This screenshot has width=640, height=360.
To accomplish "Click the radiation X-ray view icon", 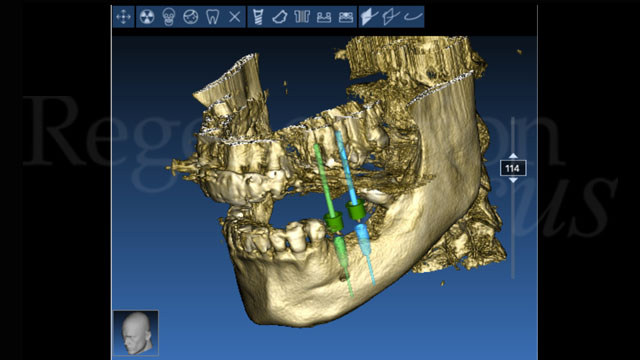I will tap(147, 17).
